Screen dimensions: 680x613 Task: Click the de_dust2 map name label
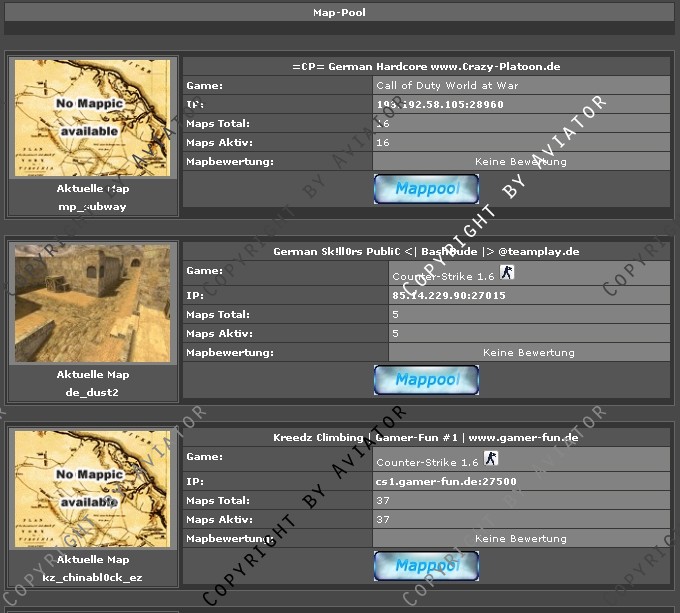click(x=93, y=392)
